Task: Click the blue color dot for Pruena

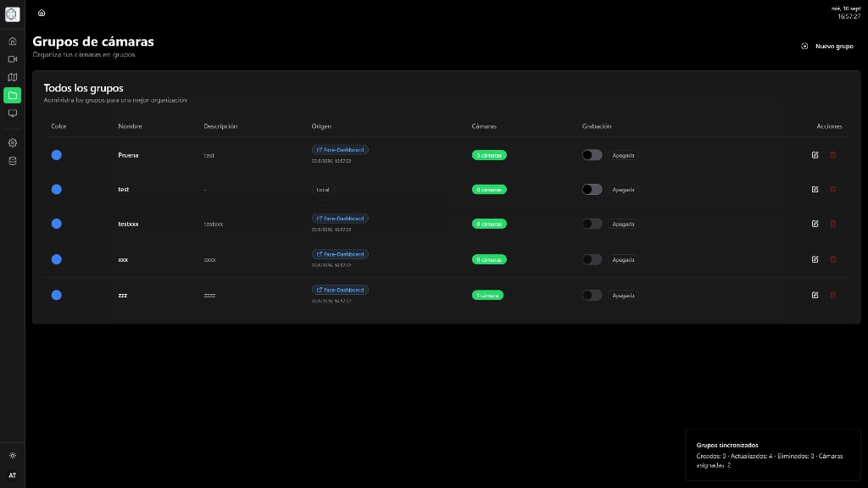Action: tap(57, 155)
